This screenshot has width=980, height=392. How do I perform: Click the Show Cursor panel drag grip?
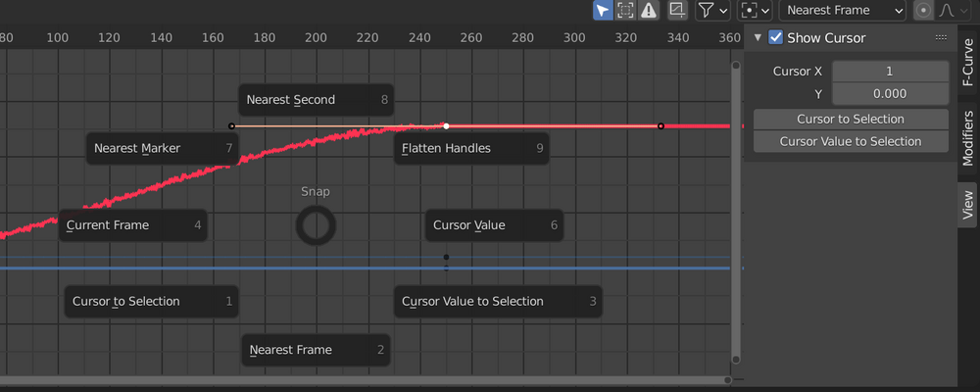pyautogui.click(x=941, y=37)
